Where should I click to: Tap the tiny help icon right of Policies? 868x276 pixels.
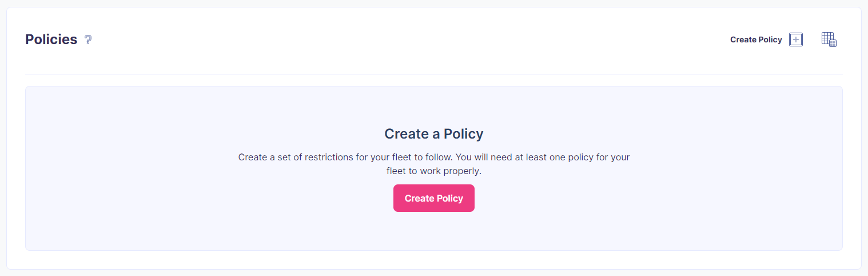tap(88, 40)
